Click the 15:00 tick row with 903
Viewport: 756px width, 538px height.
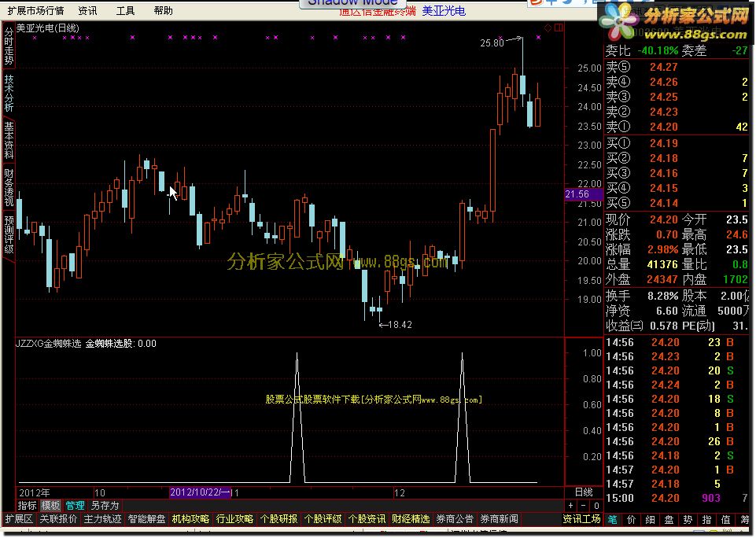pyautogui.click(x=677, y=499)
